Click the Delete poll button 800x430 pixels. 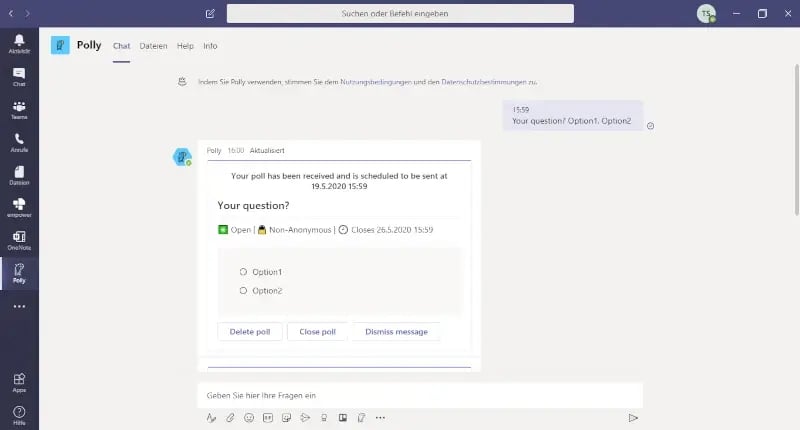pos(250,332)
